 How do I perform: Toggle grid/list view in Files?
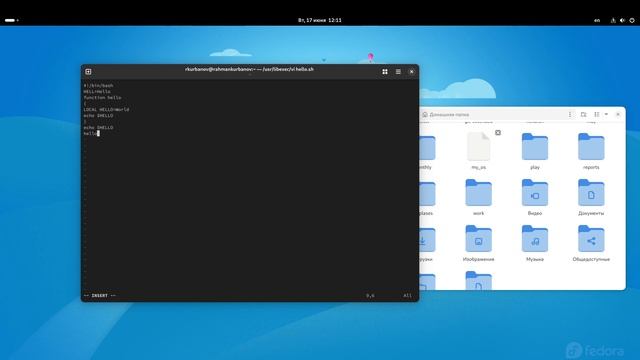tap(597, 115)
